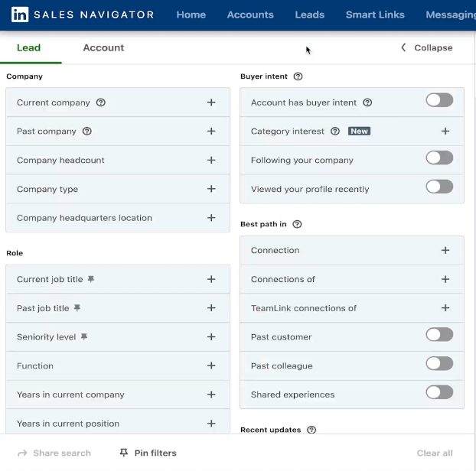Click help icon next to Category interest
This screenshot has height=471, width=476.
(335, 132)
